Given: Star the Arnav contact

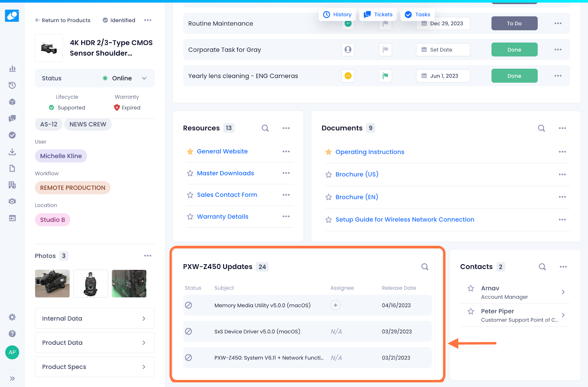Looking at the screenshot, I should coord(471,288).
